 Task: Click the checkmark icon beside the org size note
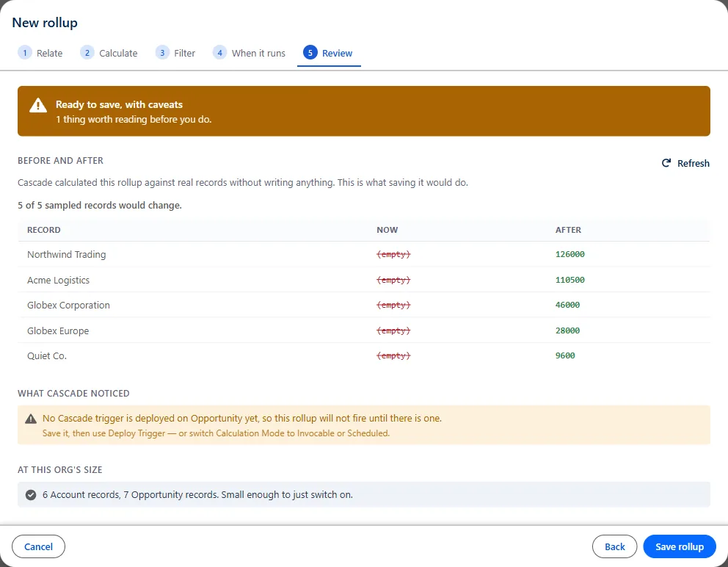tap(31, 495)
